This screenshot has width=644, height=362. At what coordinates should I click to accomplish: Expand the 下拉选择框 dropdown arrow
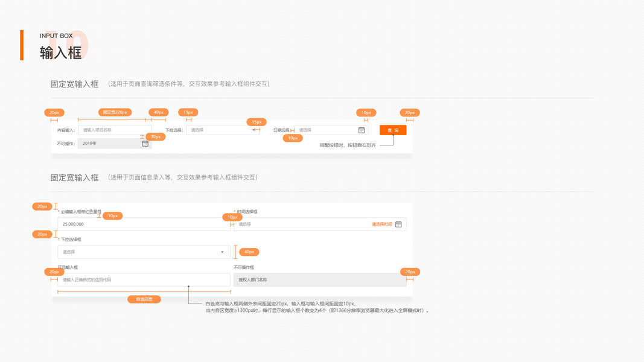(222, 252)
